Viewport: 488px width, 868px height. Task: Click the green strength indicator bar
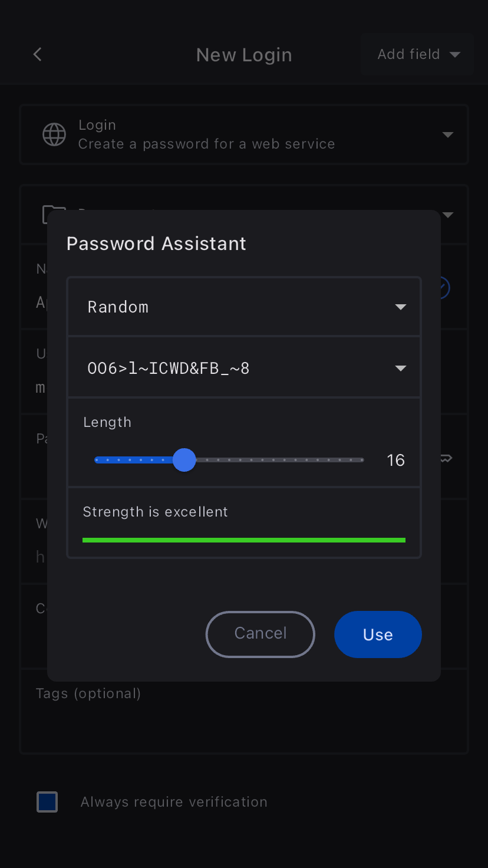244,540
